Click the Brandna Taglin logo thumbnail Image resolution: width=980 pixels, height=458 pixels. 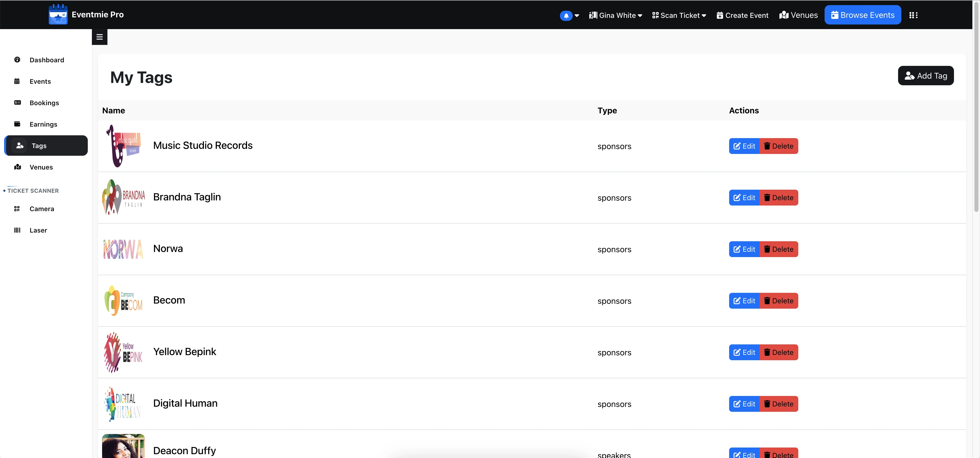tap(123, 197)
